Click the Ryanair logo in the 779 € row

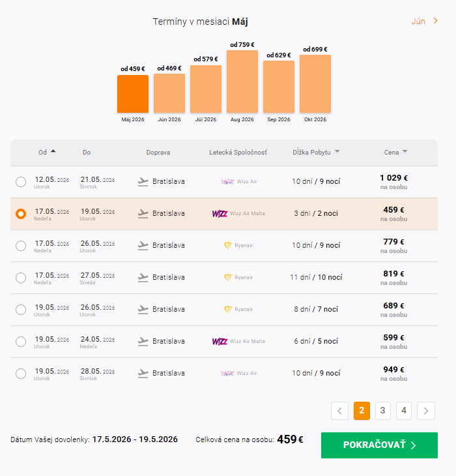click(x=228, y=245)
